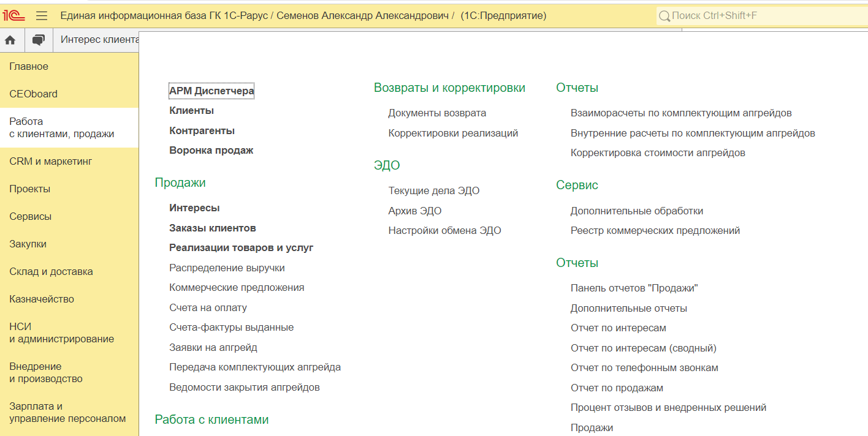Open Воронка продаж
Screen dimensions: 868x436
pyautogui.click(x=211, y=150)
